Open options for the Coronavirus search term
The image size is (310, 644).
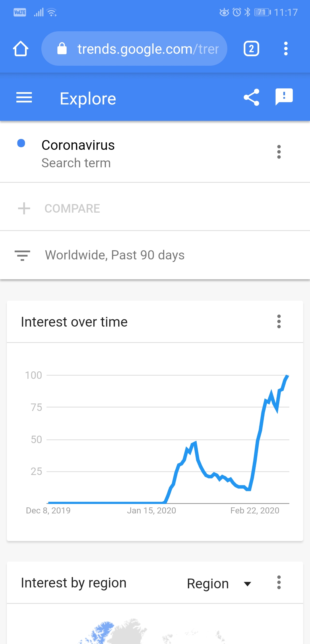pos(279,152)
